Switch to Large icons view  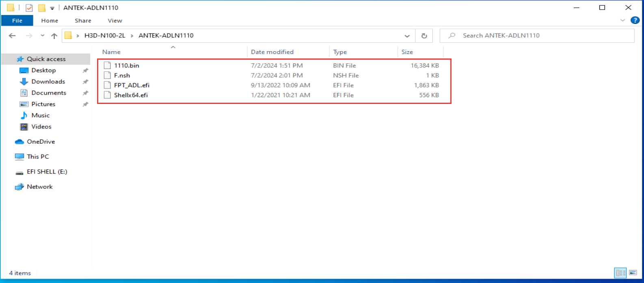633,273
